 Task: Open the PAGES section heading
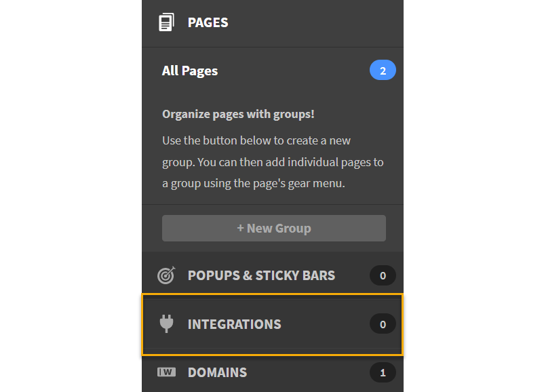click(x=208, y=22)
